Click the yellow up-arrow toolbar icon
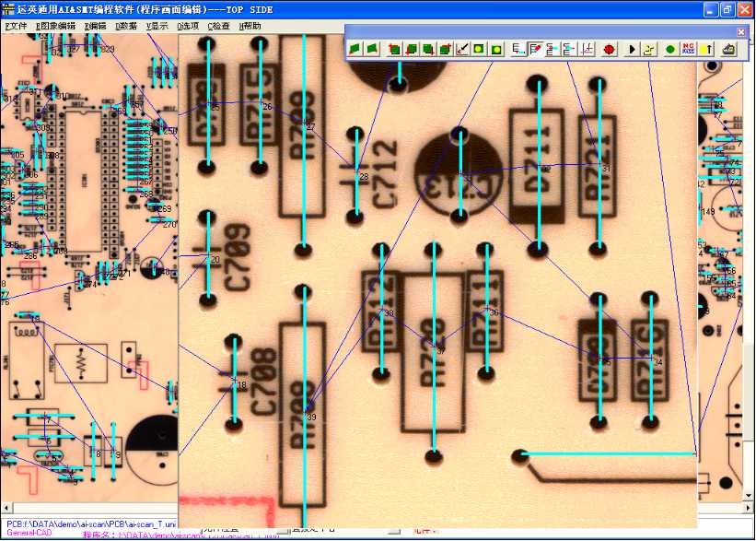 [x=707, y=49]
